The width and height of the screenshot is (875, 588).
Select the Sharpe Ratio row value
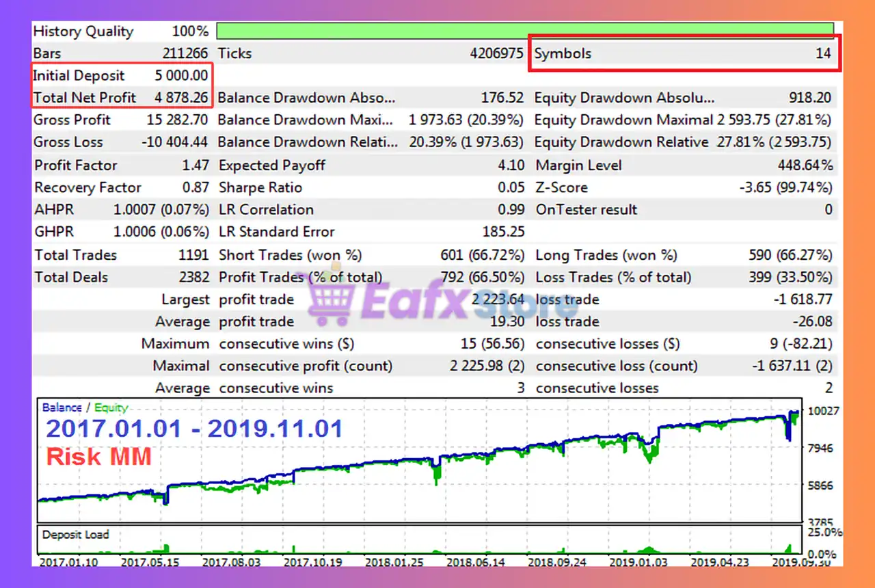click(x=511, y=187)
